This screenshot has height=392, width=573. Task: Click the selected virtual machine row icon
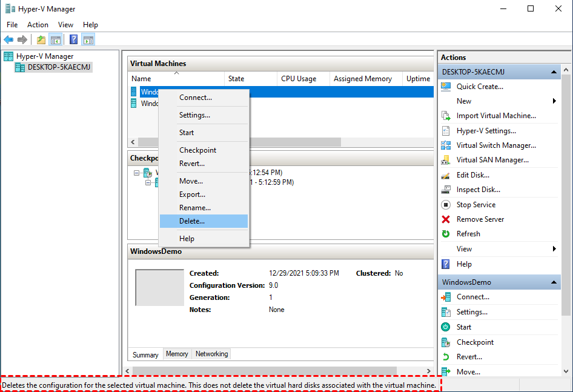[134, 91]
